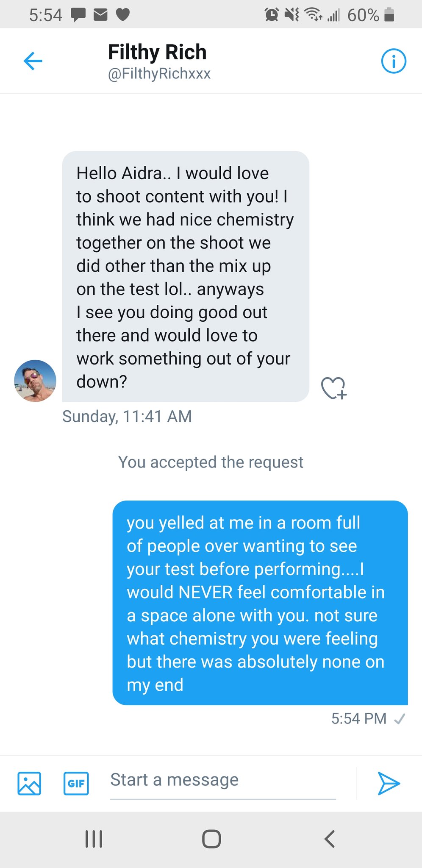Tap the back arrow in header
Image resolution: width=422 pixels, height=868 pixels.
pyautogui.click(x=33, y=61)
